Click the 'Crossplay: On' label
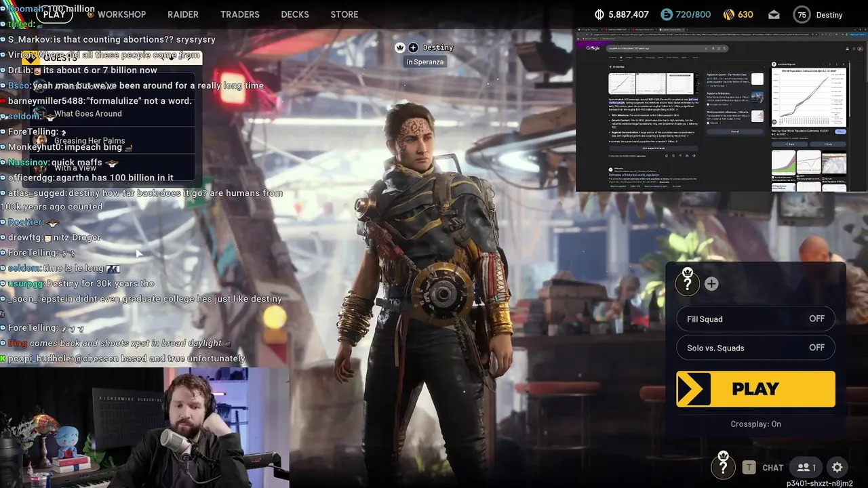This screenshot has height=488, width=868. coord(755,424)
